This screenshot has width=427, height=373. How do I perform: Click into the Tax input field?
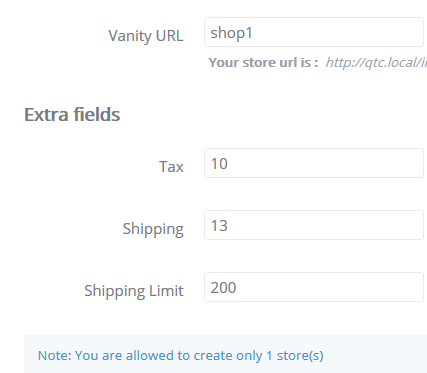tap(315, 163)
